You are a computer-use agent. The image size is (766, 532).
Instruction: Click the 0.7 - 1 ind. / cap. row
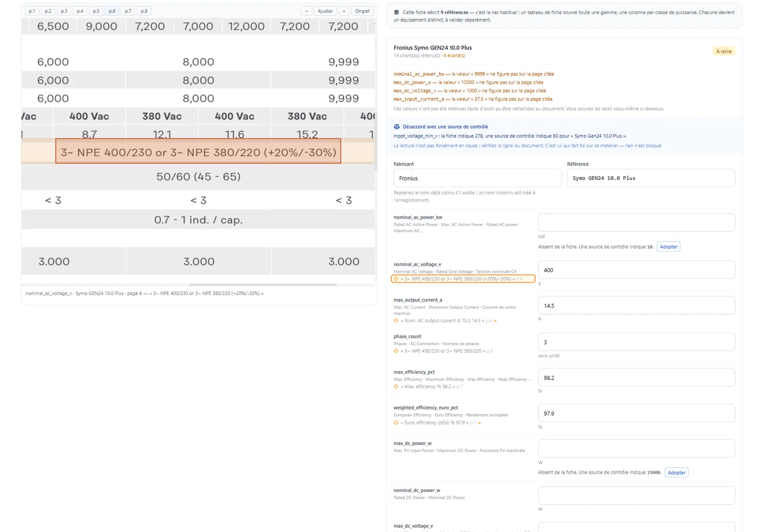[198, 220]
